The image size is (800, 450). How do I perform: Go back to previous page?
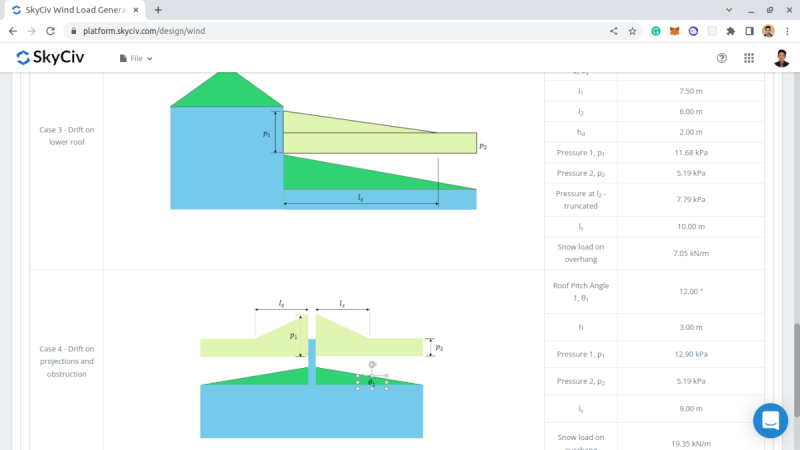point(12,31)
